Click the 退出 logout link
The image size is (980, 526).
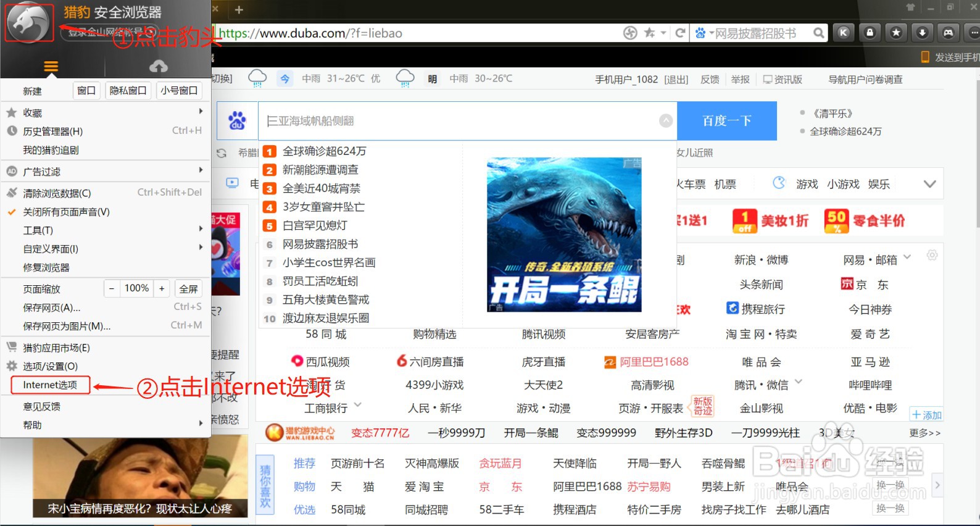click(x=676, y=80)
